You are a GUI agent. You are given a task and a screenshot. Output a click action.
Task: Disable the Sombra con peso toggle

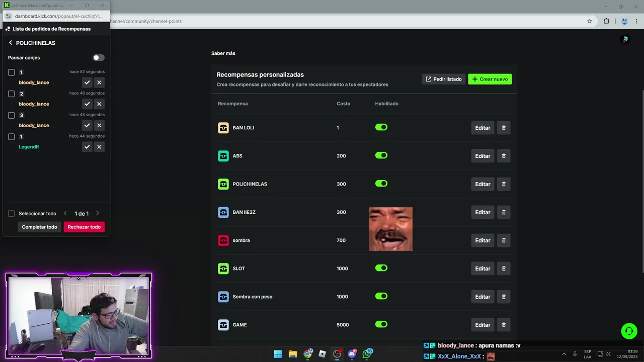(381, 296)
